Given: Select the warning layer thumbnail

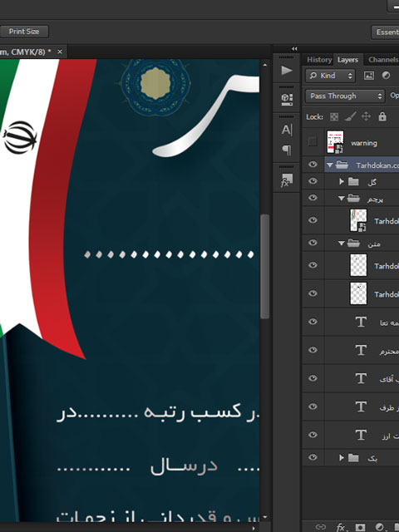Looking at the screenshot, I should pyautogui.click(x=335, y=142).
